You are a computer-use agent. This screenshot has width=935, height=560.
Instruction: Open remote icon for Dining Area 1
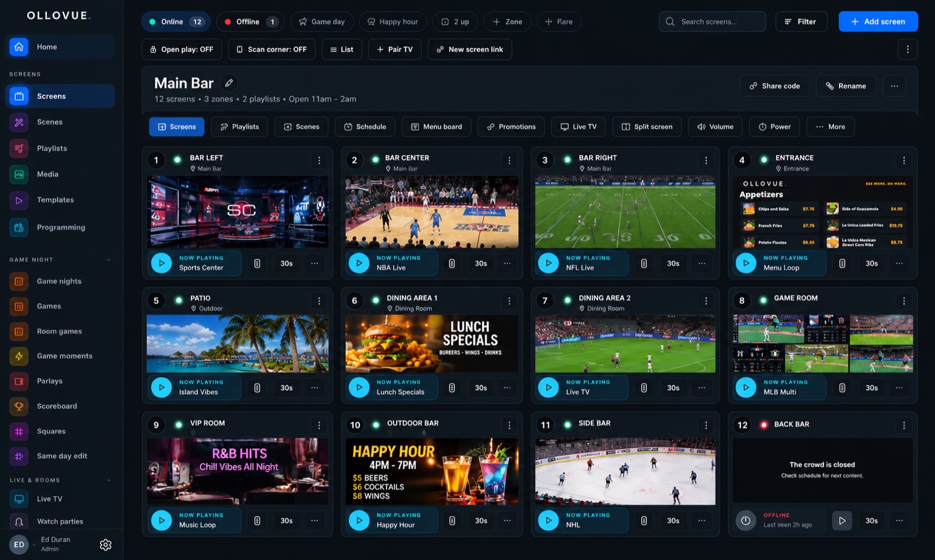coord(452,388)
